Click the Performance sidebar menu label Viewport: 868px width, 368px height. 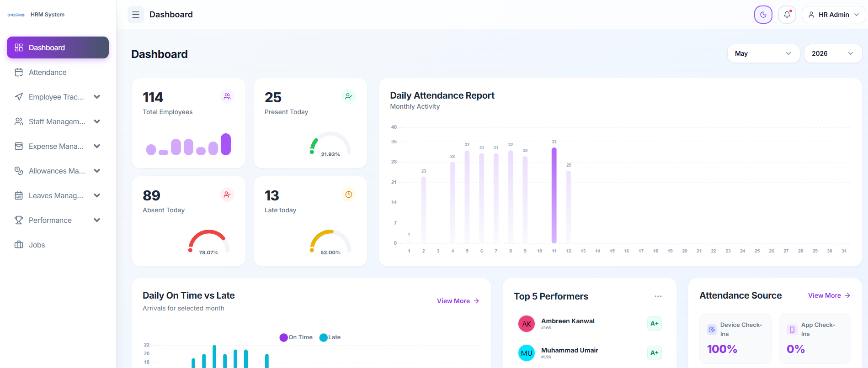50,220
